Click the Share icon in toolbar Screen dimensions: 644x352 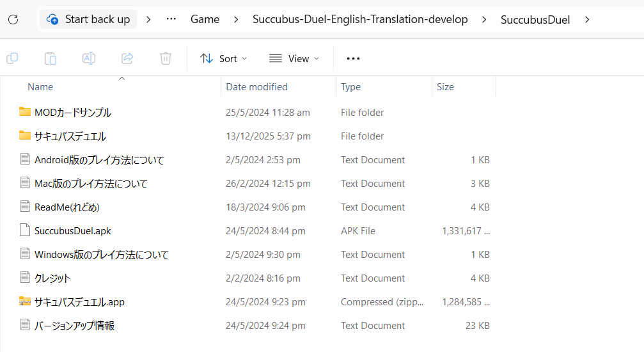coord(127,58)
